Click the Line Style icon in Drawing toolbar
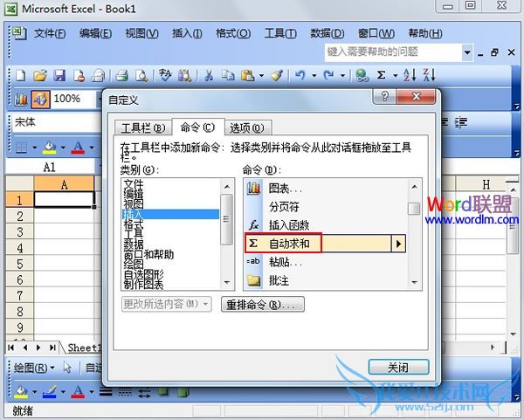 coord(106,391)
